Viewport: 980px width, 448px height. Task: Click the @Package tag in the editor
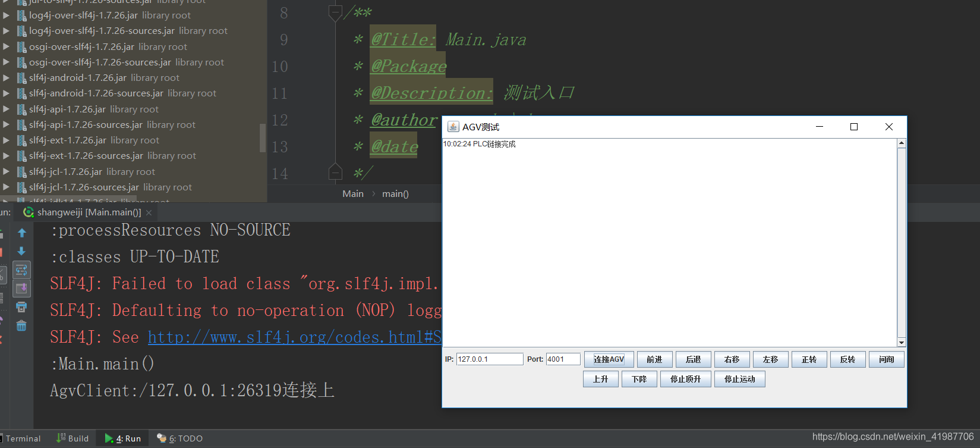[x=408, y=65]
